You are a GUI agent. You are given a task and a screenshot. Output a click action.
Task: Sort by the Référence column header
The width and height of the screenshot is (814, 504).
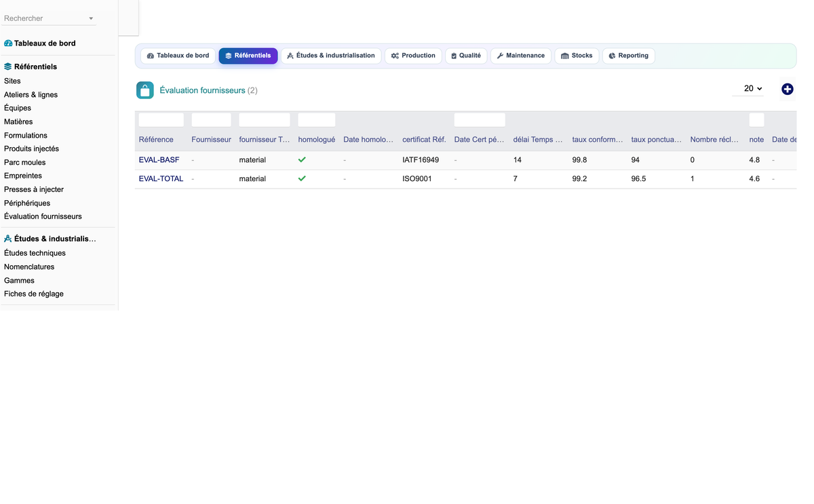156,140
